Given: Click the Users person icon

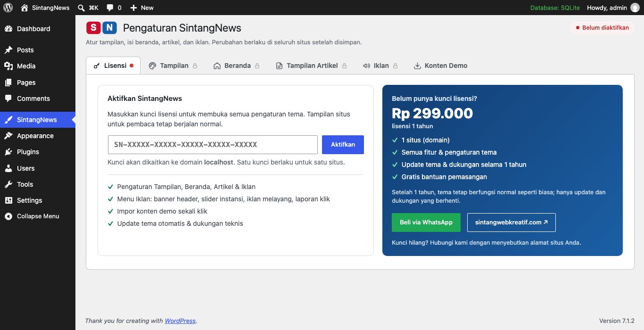Looking at the screenshot, I should click(8, 168).
